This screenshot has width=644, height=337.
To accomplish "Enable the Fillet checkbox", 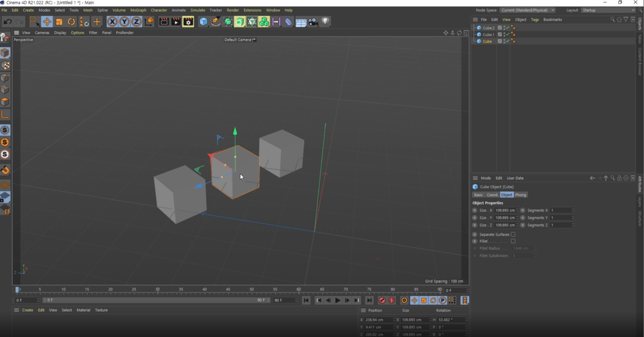I will click(513, 241).
